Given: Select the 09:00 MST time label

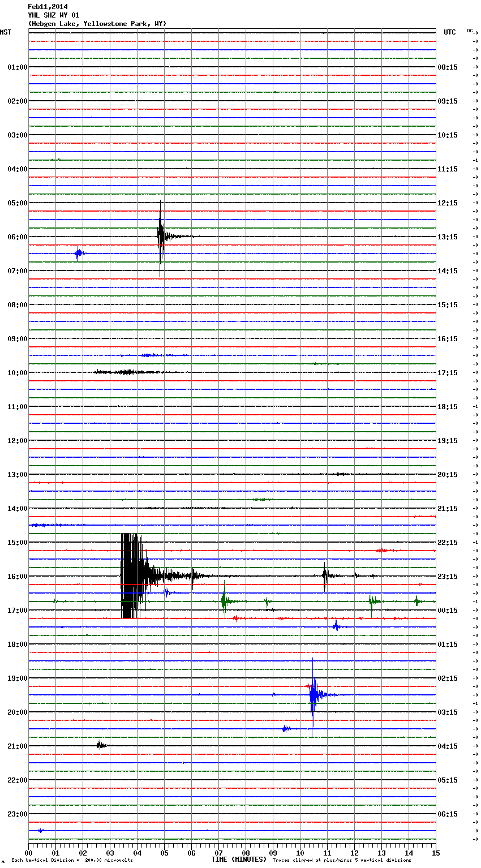Looking at the screenshot, I should click(x=17, y=339).
